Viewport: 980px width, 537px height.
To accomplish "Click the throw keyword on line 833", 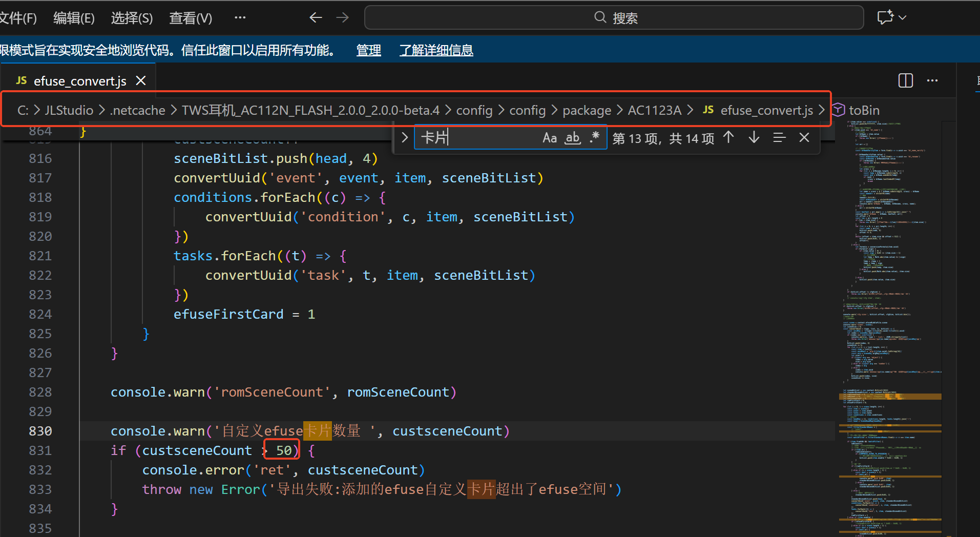I will coord(162,489).
